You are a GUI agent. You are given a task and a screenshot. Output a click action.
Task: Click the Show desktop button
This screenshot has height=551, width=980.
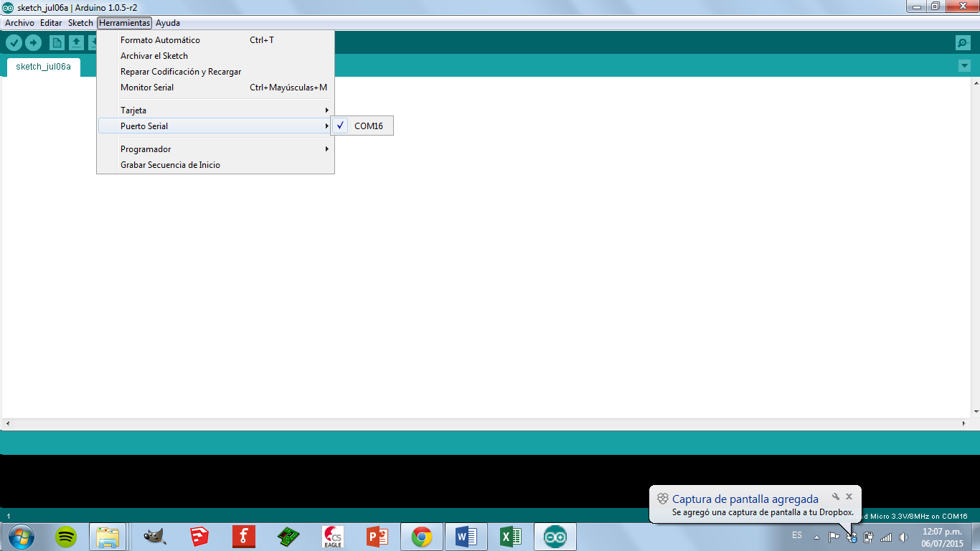(975, 537)
